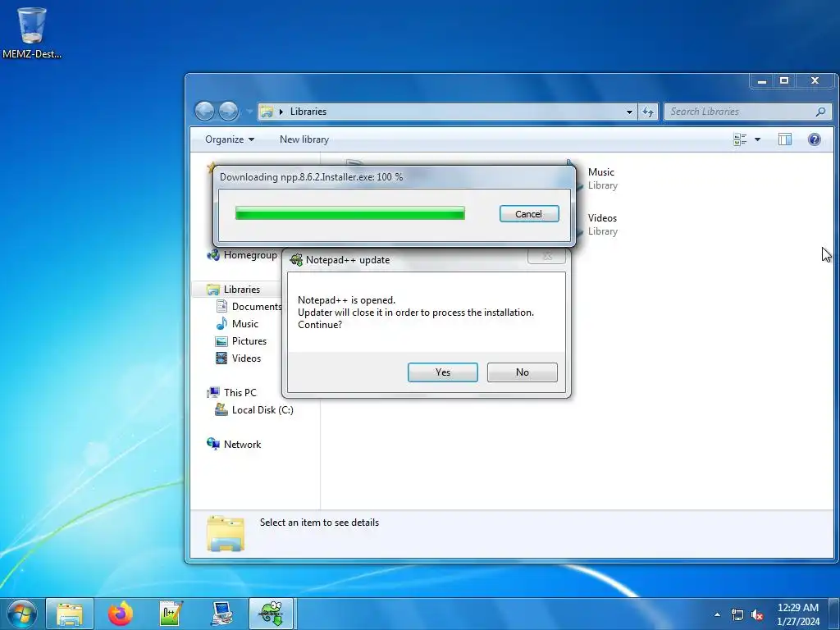Click the change view icon in Explorer toolbar
Image resolution: width=840 pixels, height=630 pixels.
[740, 139]
